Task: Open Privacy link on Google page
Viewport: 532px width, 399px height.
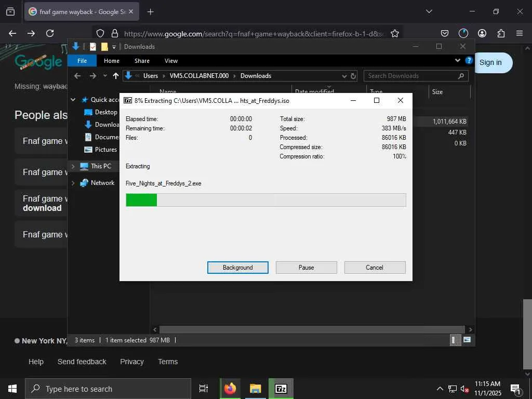Action: [132, 362]
